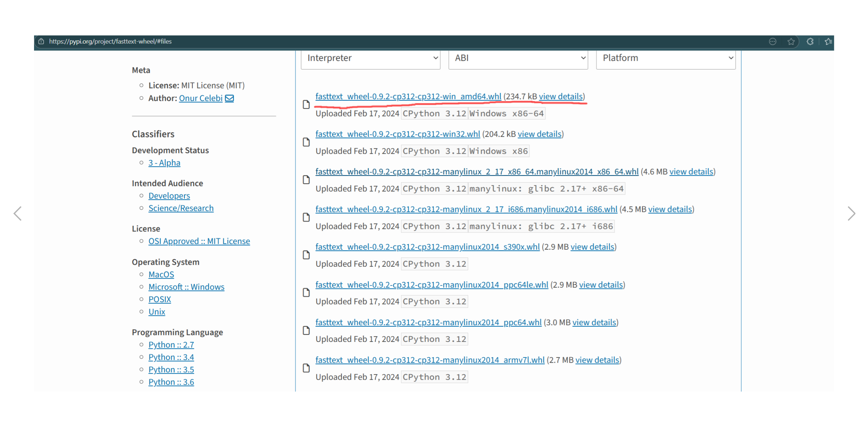Click the Python :: 3.6 classifier
The height and width of the screenshot is (427, 868).
(x=171, y=382)
